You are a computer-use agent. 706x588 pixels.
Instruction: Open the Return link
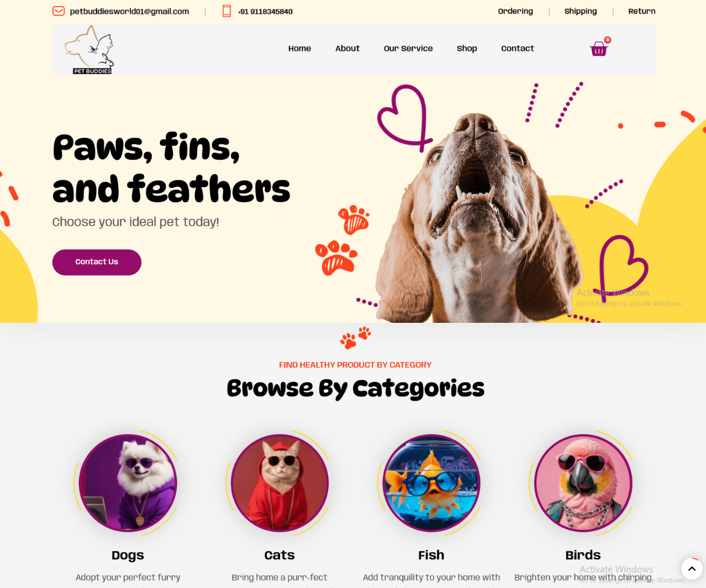(x=642, y=11)
